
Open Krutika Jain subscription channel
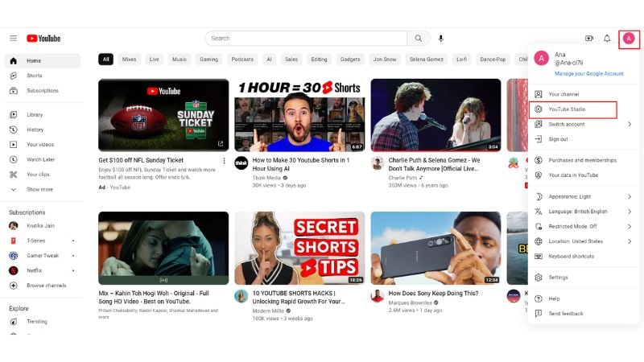pyautogui.click(x=43, y=226)
